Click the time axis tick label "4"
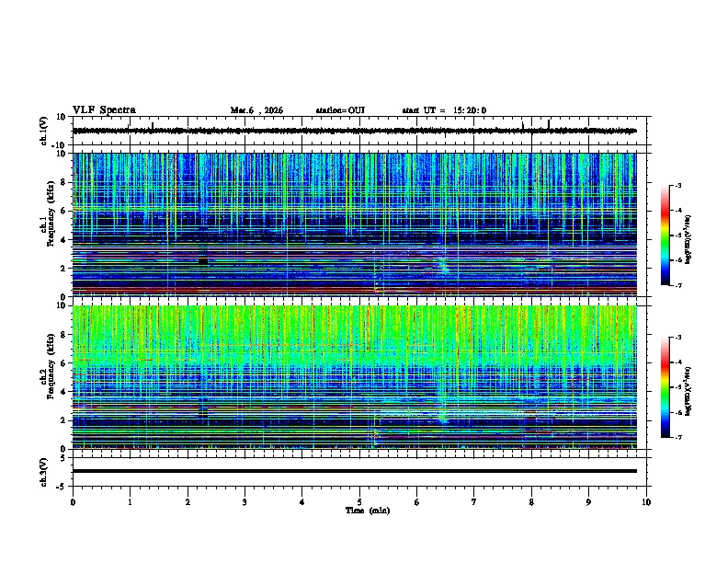 [x=302, y=502]
